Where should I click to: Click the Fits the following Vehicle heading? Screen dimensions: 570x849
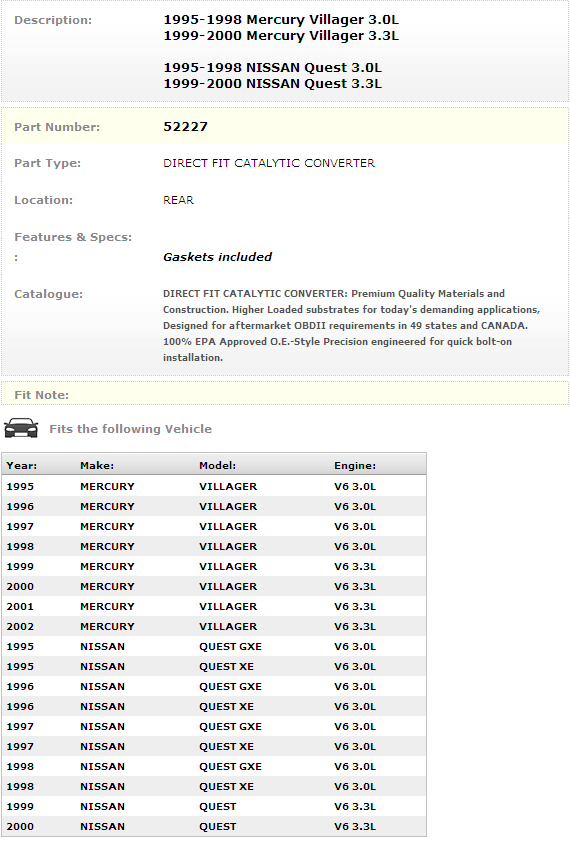coord(130,429)
